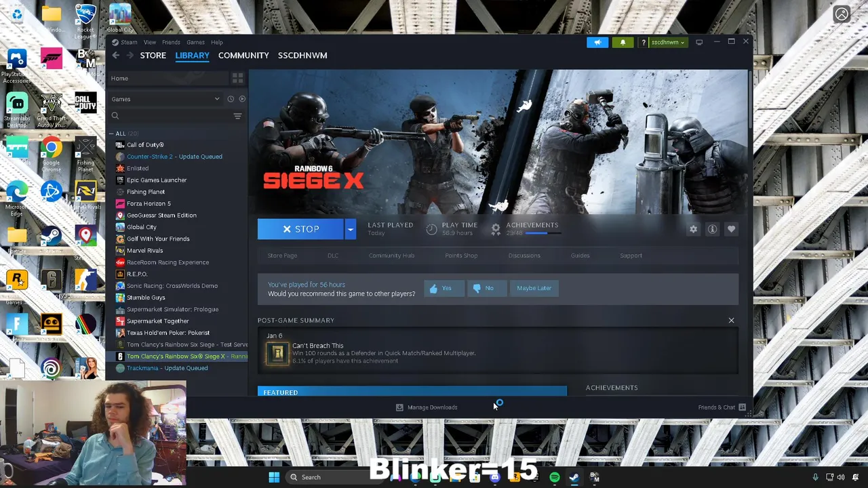Image resolution: width=868 pixels, height=488 pixels.
Task: Open the game's Store Page link
Action: [282, 256]
